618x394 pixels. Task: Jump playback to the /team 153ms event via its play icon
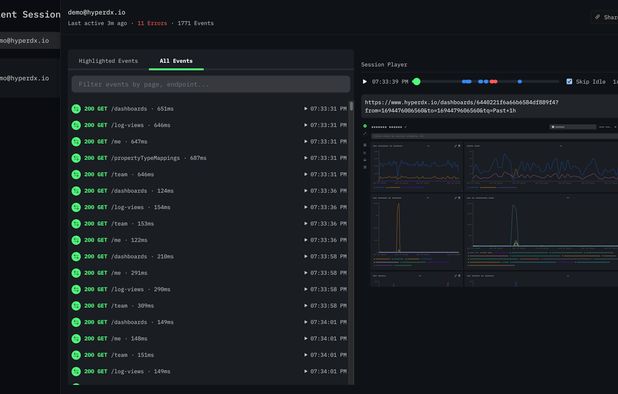305,224
